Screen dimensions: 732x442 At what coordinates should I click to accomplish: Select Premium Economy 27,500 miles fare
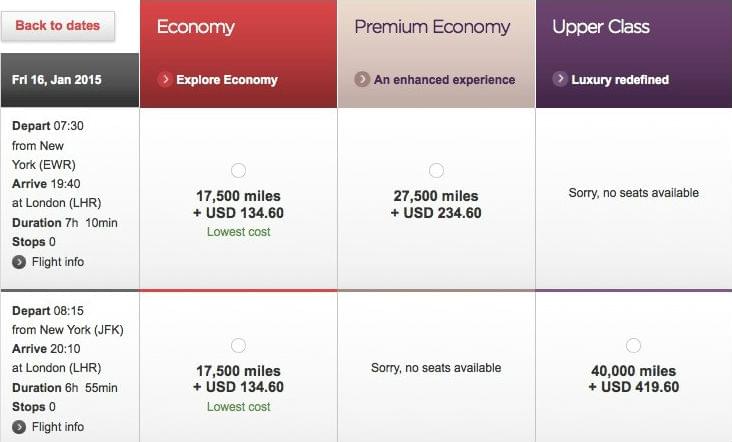click(436, 170)
